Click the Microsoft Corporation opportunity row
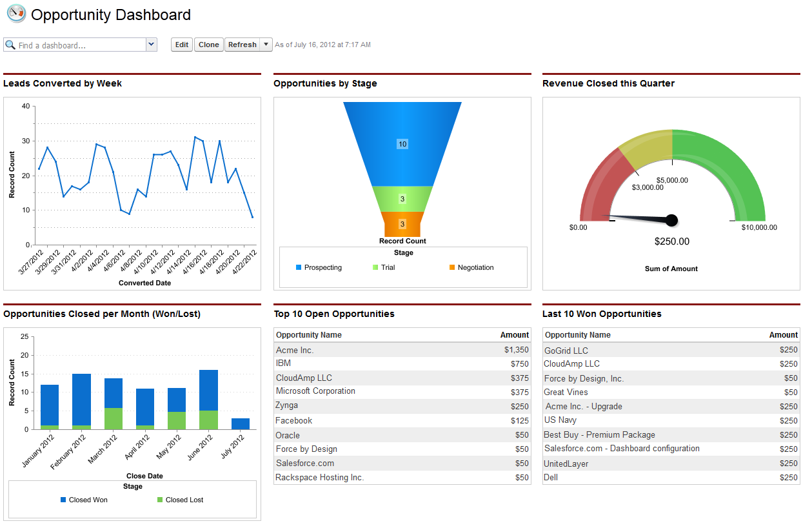 (x=315, y=391)
